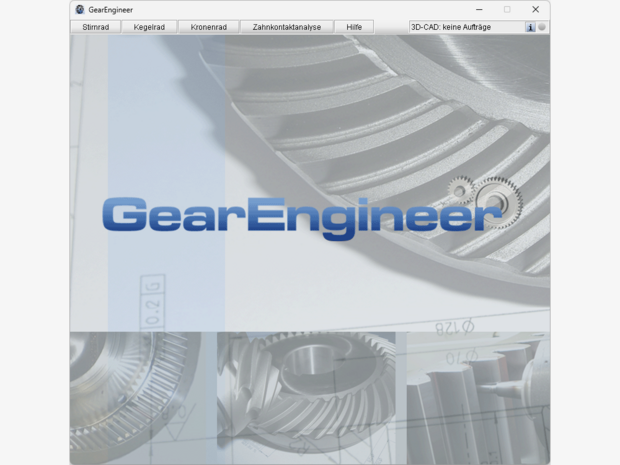Open the Hilfe menu
This screenshot has width=620, height=465.
pos(354,27)
